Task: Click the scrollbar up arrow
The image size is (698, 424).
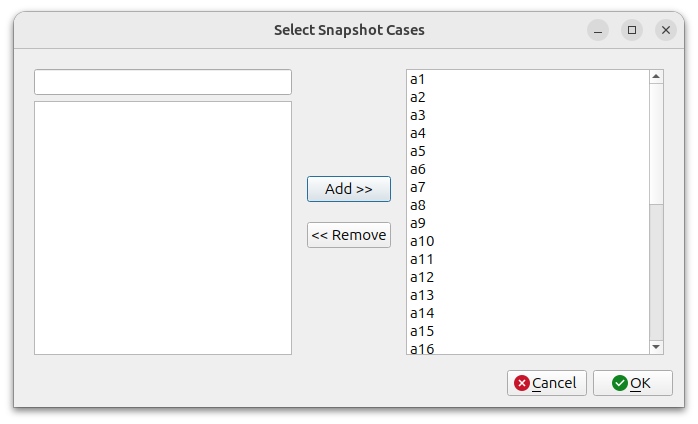Action: (656, 77)
